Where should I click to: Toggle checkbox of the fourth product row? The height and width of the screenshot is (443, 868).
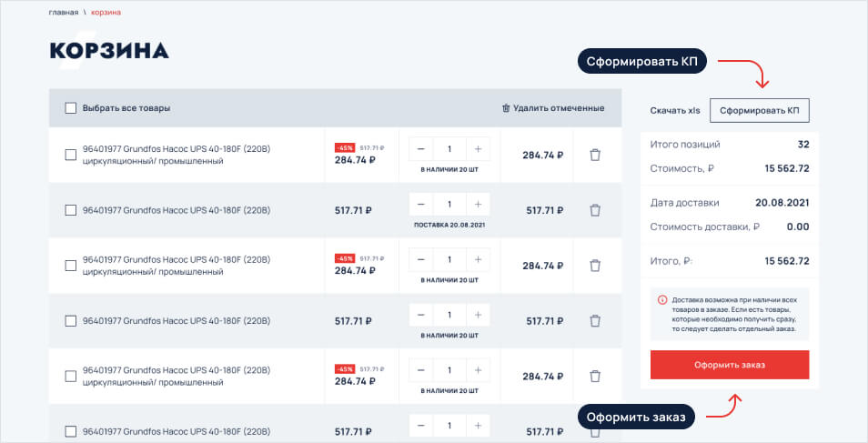[71, 321]
